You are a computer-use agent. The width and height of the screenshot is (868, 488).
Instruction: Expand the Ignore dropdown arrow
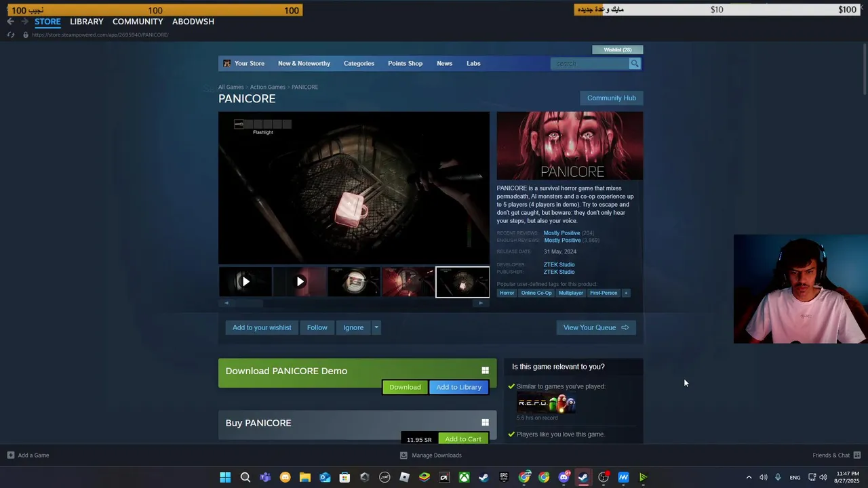376,327
